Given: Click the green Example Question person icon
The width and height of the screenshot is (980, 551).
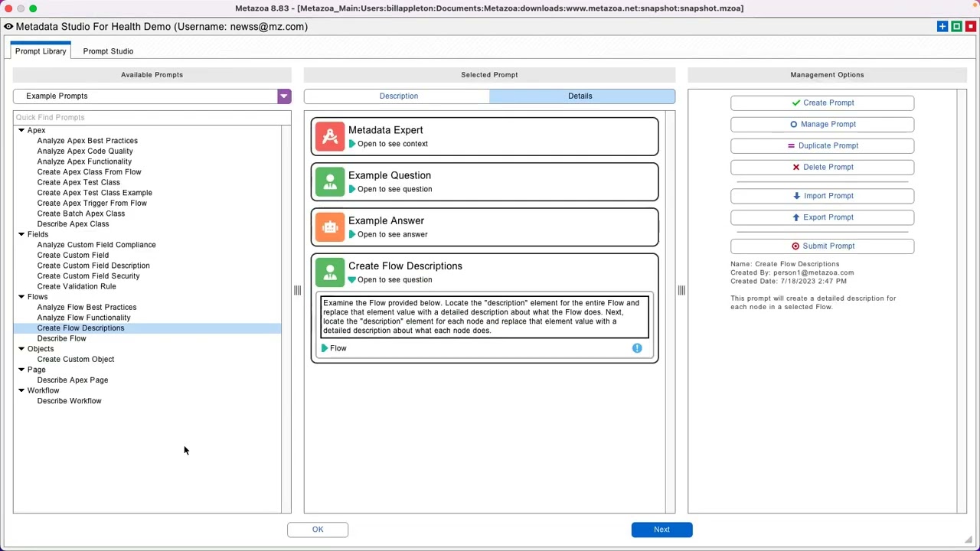Looking at the screenshot, I should [x=330, y=182].
